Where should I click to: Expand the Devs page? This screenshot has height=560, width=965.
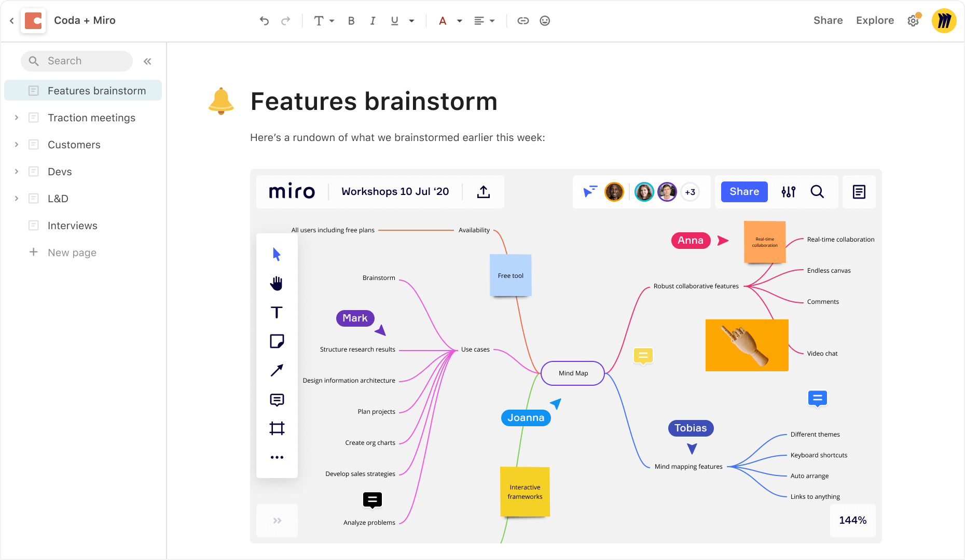tap(17, 172)
